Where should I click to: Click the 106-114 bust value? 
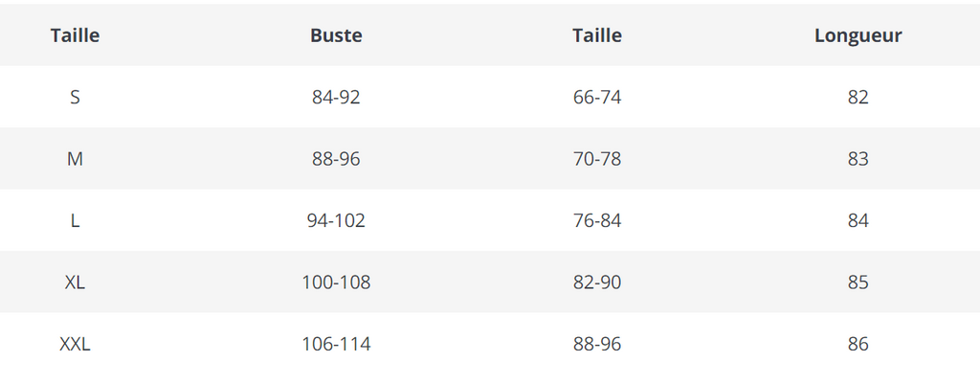[336, 345]
